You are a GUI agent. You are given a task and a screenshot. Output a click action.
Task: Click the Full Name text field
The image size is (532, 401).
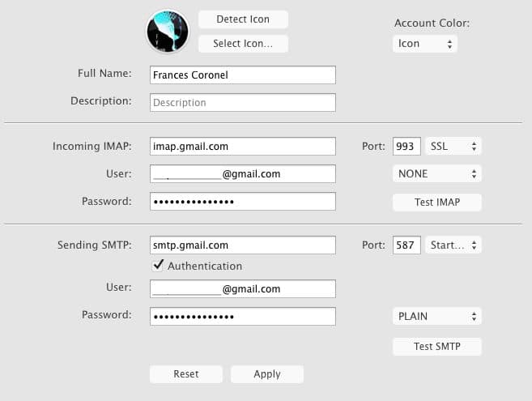point(243,75)
